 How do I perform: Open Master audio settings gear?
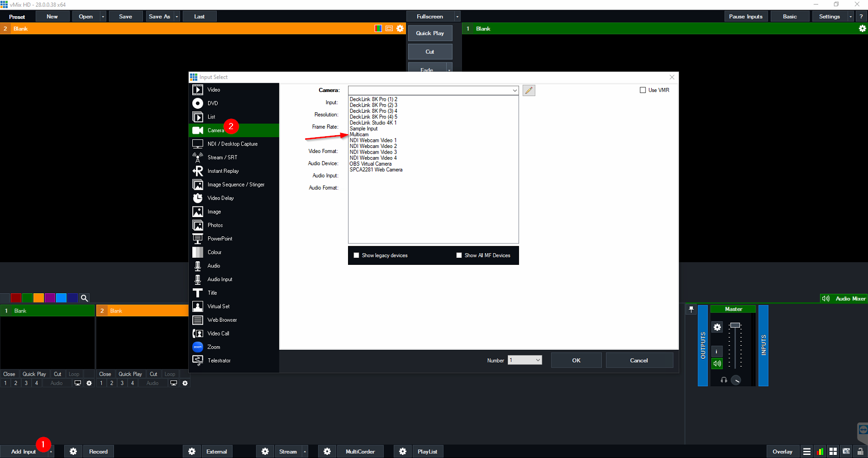(717, 327)
